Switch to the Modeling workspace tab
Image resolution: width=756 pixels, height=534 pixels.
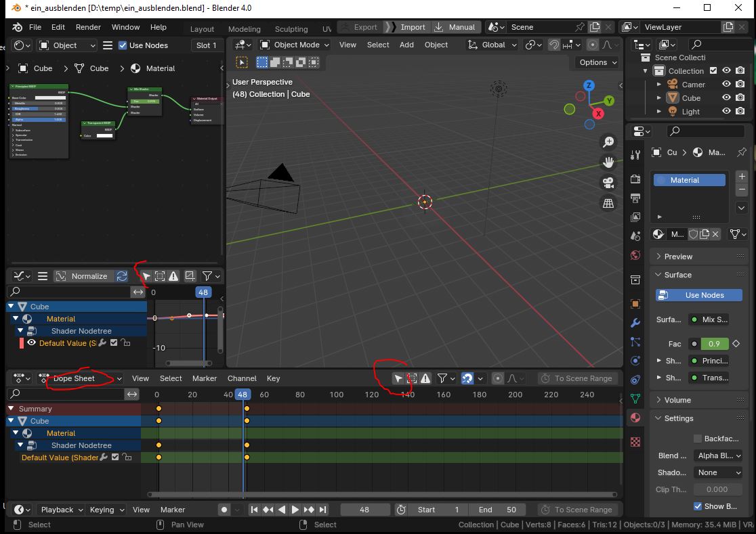pyautogui.click(x=244, y=29)
